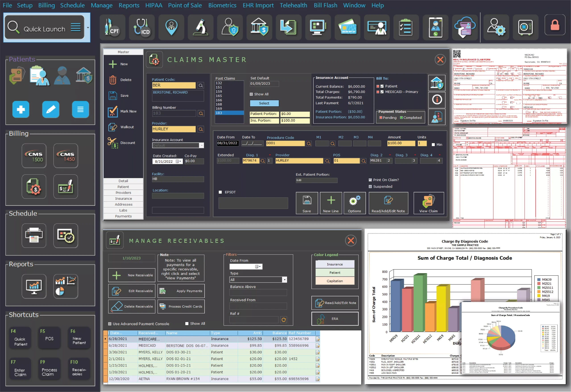Expand the Type All dropdown
The height and width of the screenshot is (392, 571).
pos(285,280)
